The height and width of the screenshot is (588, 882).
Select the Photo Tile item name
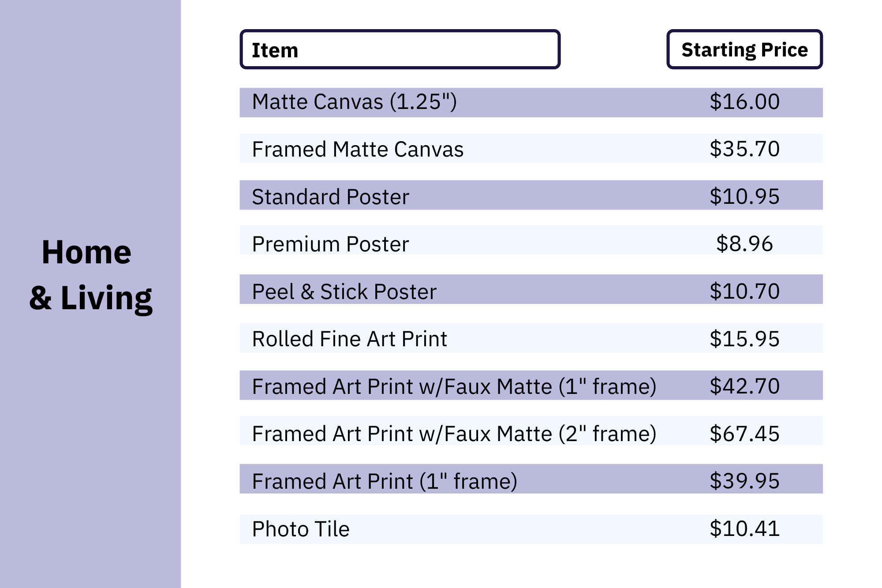click(x=301, y=529)
